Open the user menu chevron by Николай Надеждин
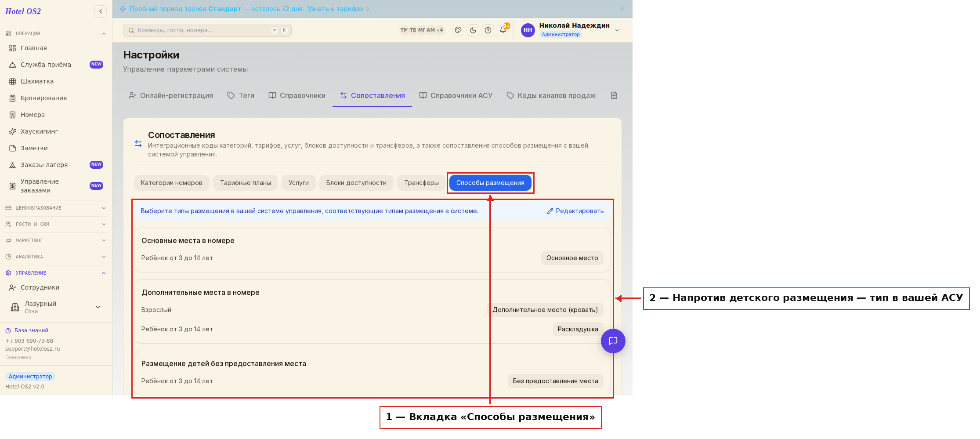Screen dimensions: 980x439 (617, 30)
